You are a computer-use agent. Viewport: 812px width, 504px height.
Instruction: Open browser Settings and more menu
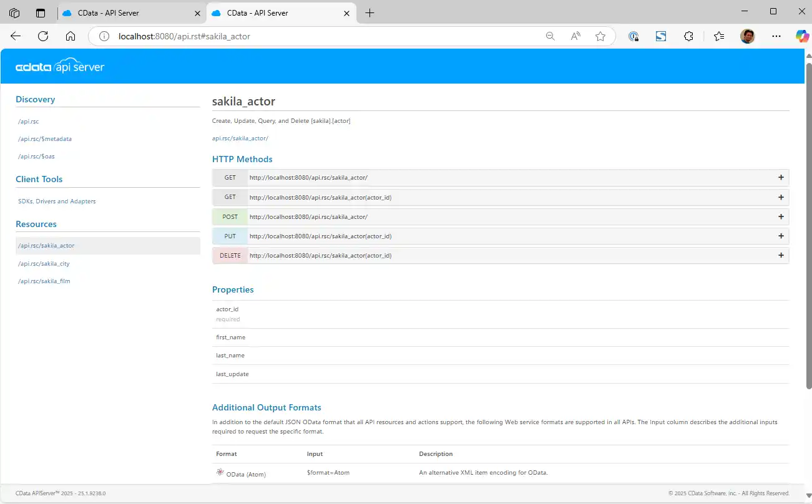pyautogui.click(x=776, y=36)
